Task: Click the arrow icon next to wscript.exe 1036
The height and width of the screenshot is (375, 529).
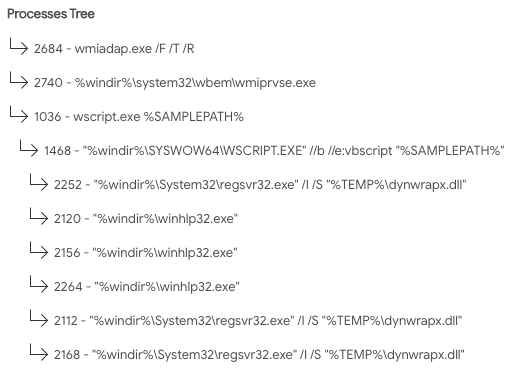Action: (19, 114)
